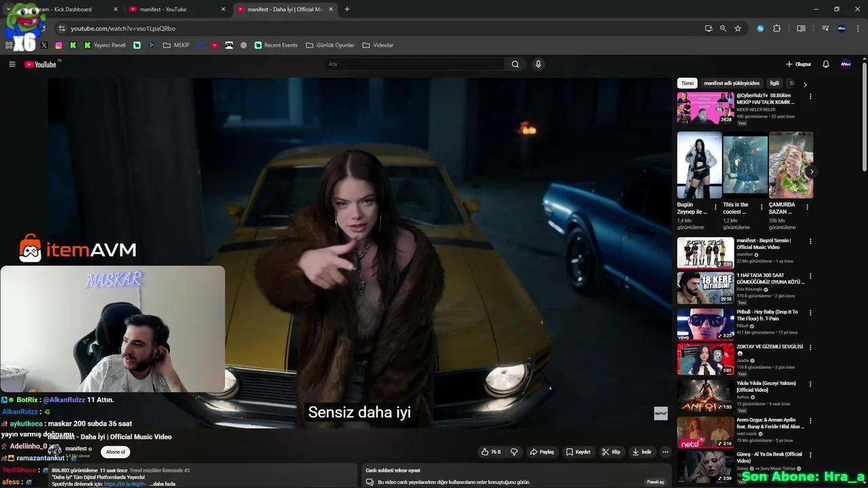
Task: Click the install-app icon in the address bar
Action: click(709, 28)
